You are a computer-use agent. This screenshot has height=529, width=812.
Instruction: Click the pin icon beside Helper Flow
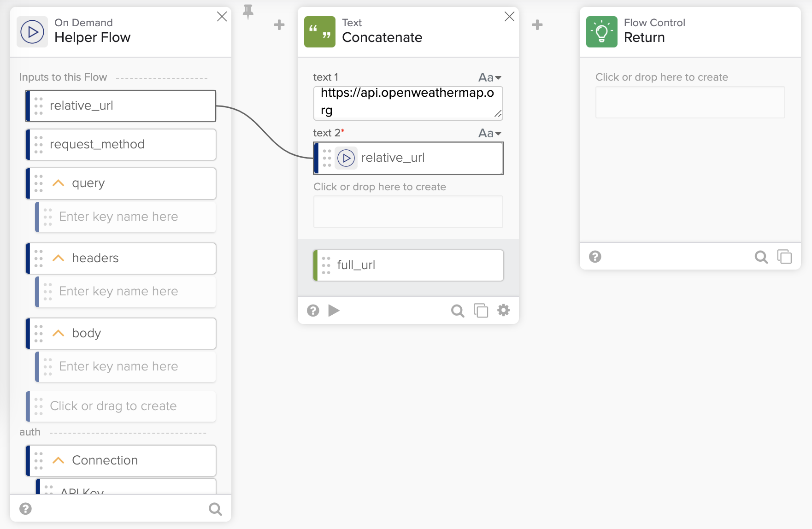pos(248,12)
